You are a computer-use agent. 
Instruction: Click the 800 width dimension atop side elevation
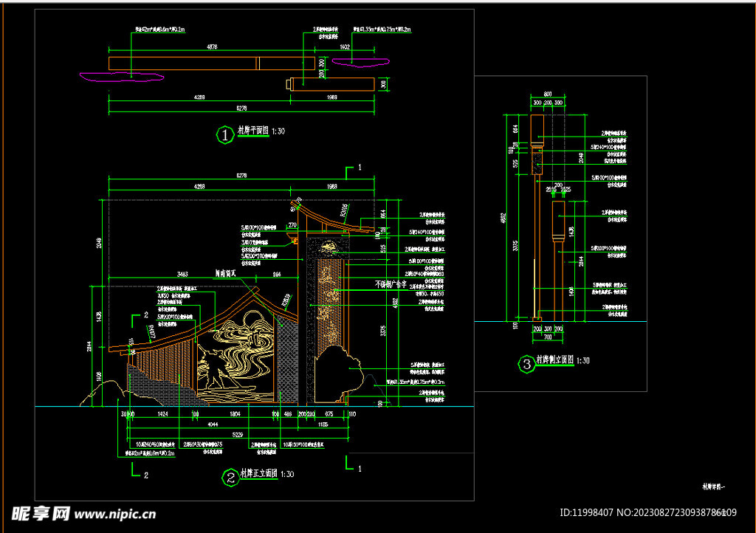point(547,94)
